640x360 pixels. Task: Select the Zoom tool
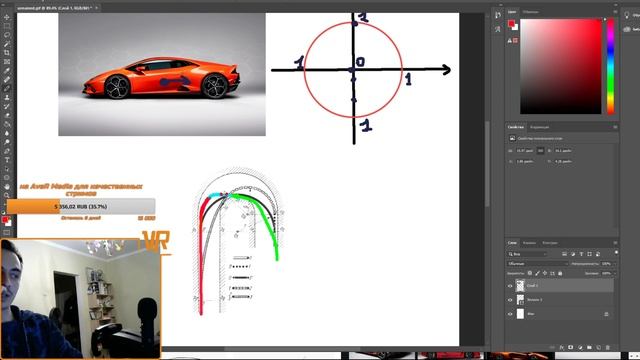click(7, 196)
